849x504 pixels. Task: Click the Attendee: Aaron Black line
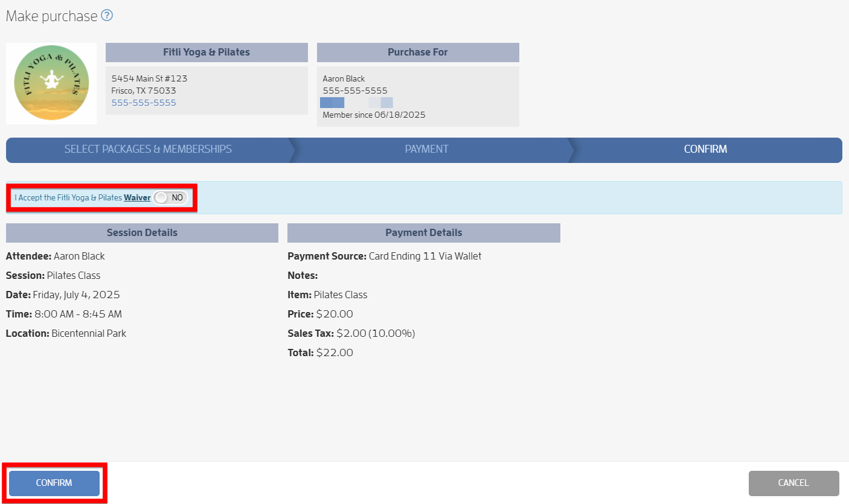coord(56,257)
